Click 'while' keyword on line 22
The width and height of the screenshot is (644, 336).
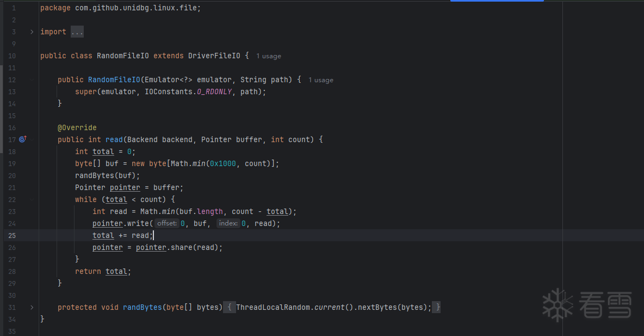[x=86, y=199]
